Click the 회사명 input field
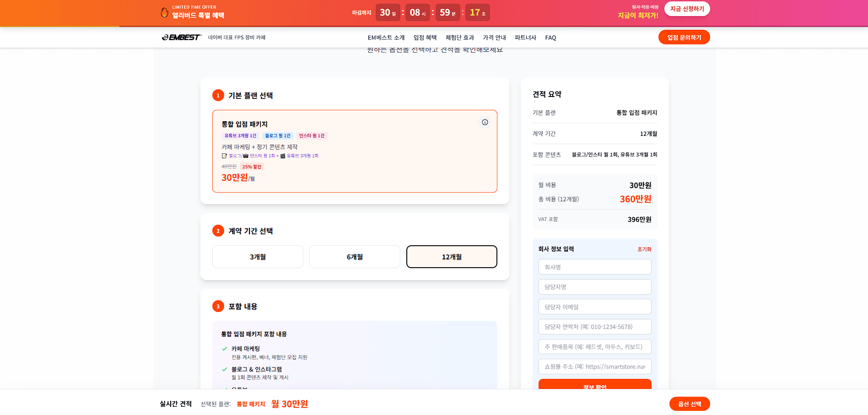 click(x=594, y=267)
